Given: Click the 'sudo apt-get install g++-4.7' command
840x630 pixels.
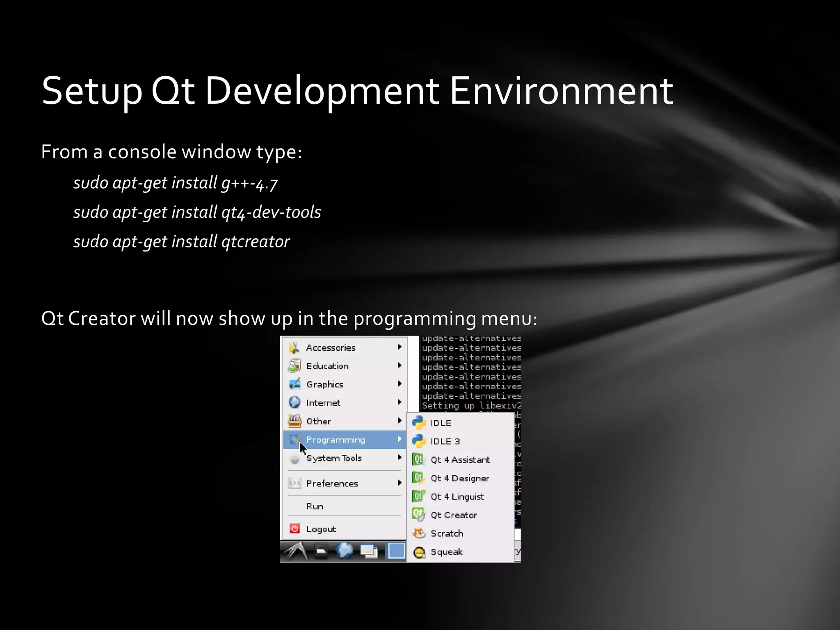Looking at the screenshot, I should point(176,183).
